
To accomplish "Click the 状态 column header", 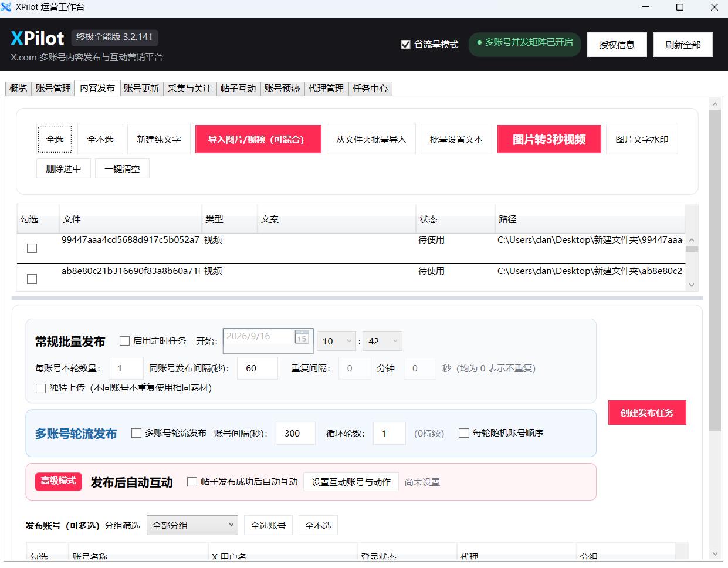I will (x=455, y=219).
